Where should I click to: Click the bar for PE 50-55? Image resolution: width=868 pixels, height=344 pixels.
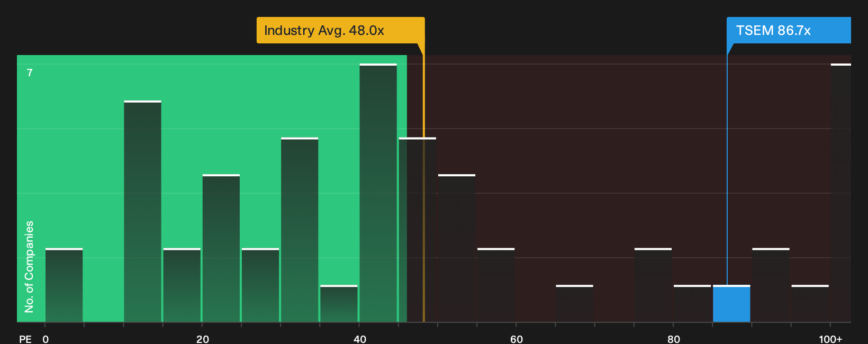coord(457,248)
